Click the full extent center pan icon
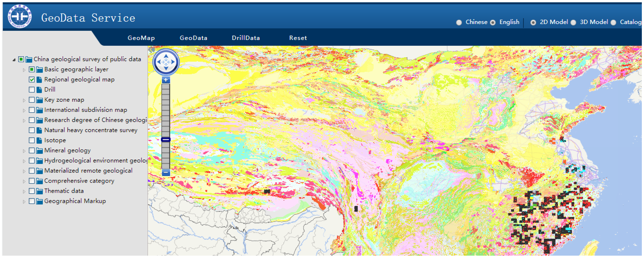This screenshot has width=644, height=258. [x=166, y=62]
